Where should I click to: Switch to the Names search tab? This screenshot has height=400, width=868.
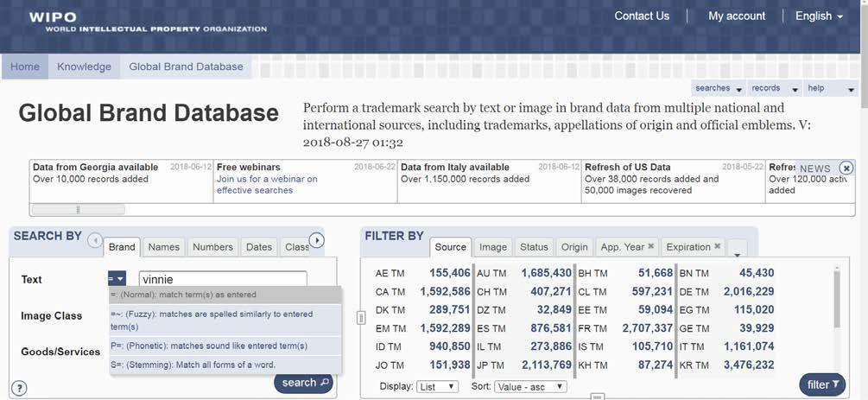(x=164, y=247)
